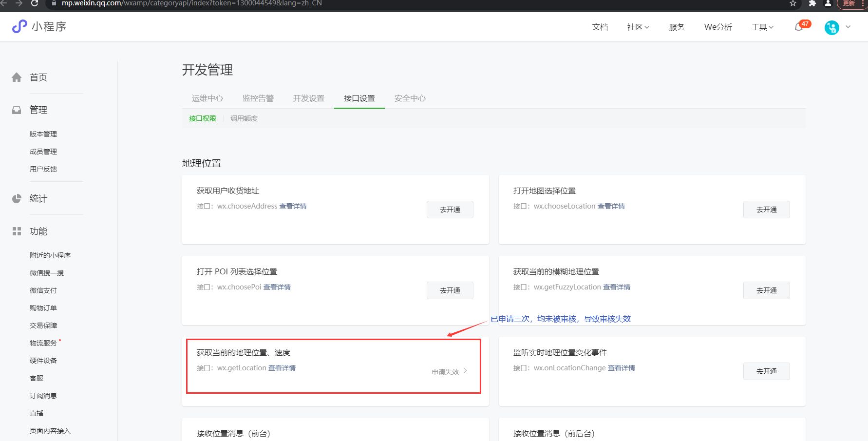
Task: Click the 首页 house icon in sidebar
Action: point(17,77)
